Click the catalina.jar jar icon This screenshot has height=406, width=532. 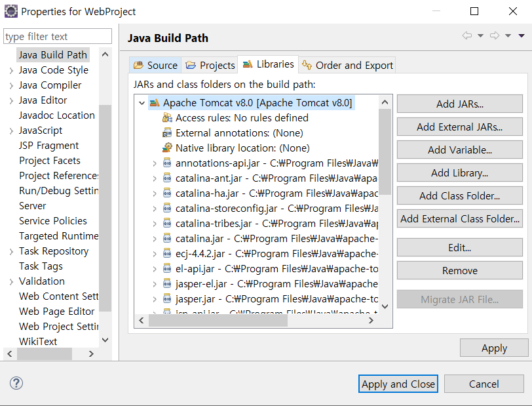167,239
